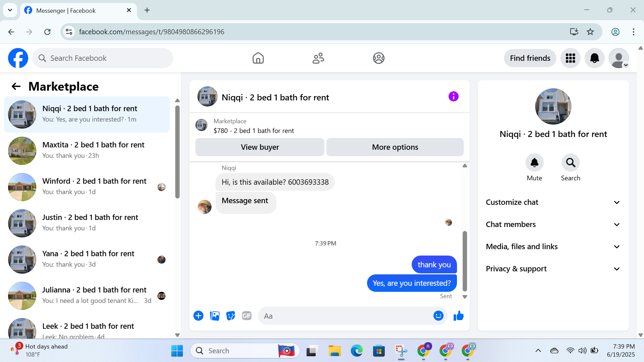Open Chrome profile icon
This screenshot has height=362, width=644.
pos(615,32)
